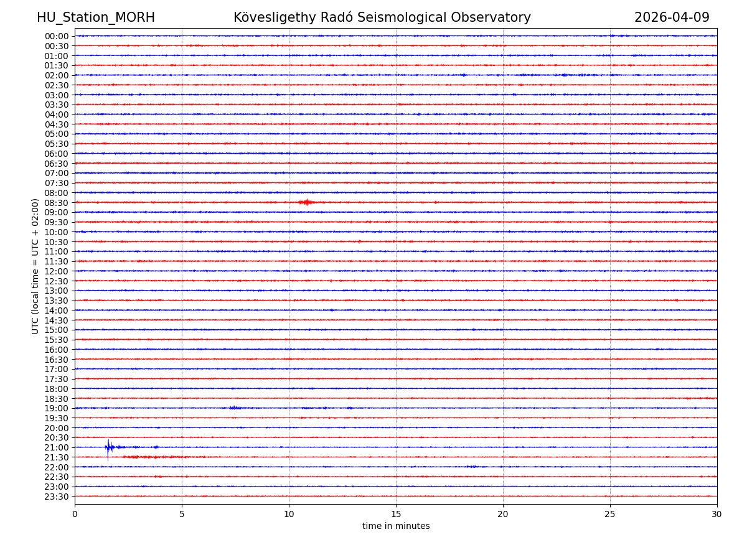Image resolution: width=747 pixels, height=560 pixels.
Task: Click the x-axis tick label 25
Action: 610,514
